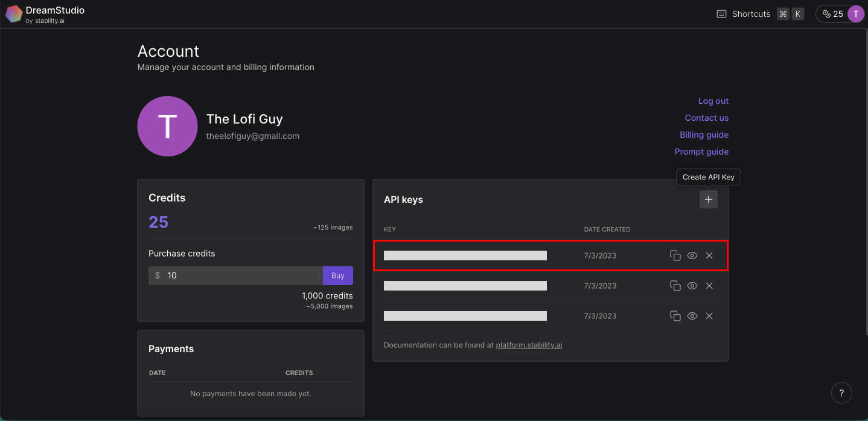Image resolution: width=868 pixels, height=421 pixels.
Task: Click the purchase credits amount field
Action: tap(241, 275)
